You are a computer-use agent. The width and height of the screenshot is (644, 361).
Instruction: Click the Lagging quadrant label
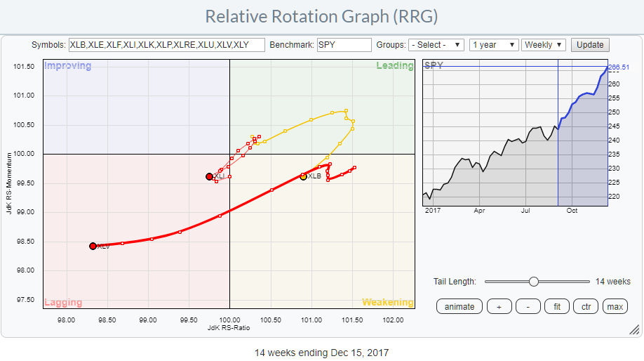pos(63,302)
